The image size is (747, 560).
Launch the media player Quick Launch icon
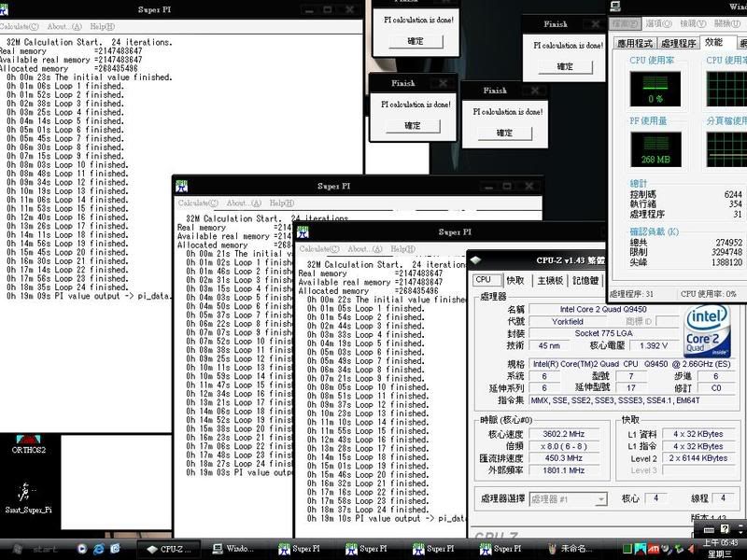pyautogui.click(x=82, y=549)
